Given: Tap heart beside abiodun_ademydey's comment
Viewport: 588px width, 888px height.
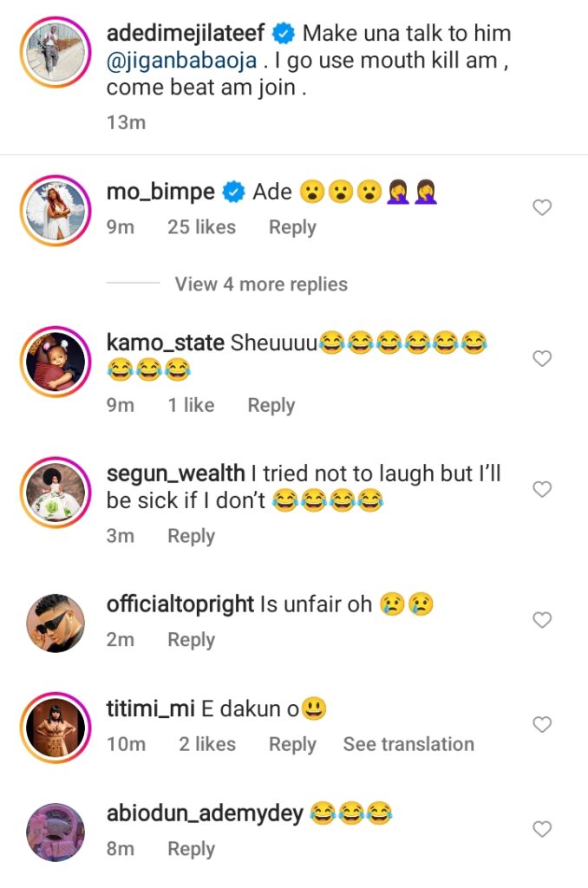Looking at the screenshot, I should pos(542,830).
